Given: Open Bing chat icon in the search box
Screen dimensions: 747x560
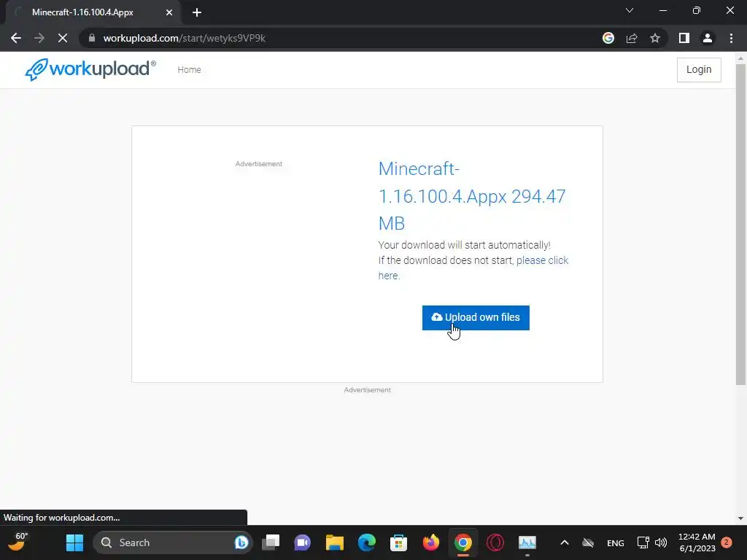Looking at the screenshot, I should (x=241, y=542).
